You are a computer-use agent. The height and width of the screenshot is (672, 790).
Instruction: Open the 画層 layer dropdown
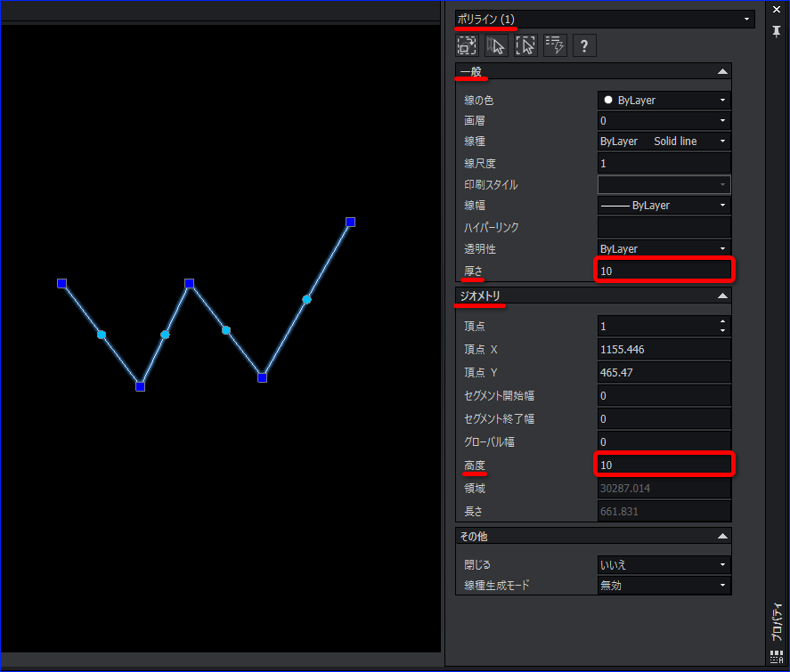pyautogui.click(x=723, y=120)
